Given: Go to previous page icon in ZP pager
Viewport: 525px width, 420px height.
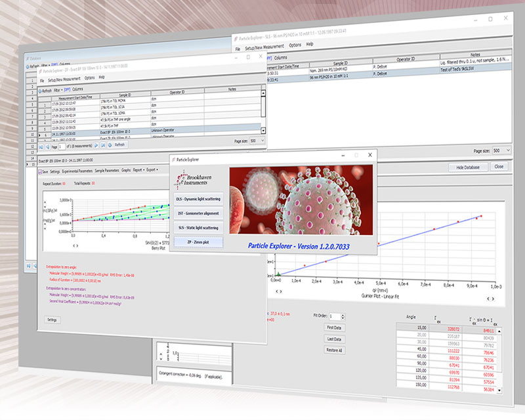Looking at the screenshot, I should pyautogui.click(x=47, y=147).
